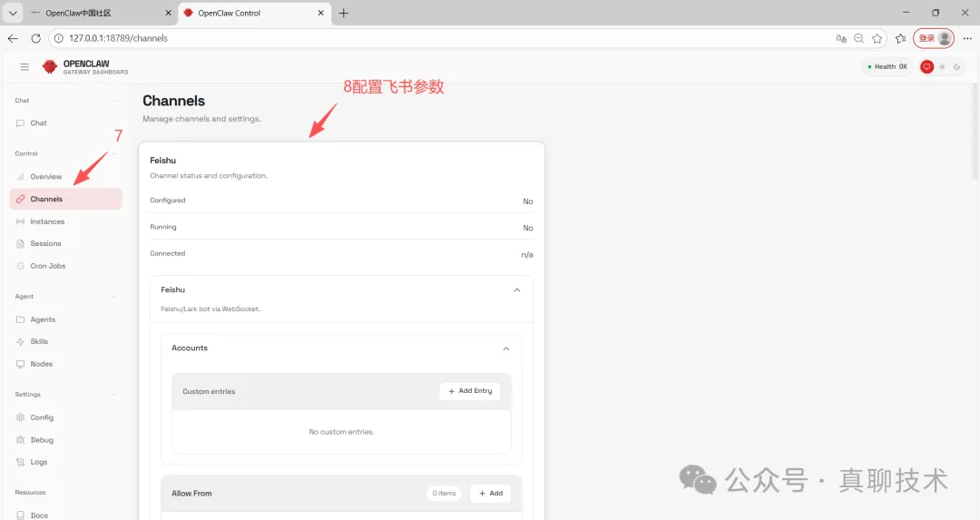Open the Config settings page
980x520 pixels.
(x=65, y=417)
